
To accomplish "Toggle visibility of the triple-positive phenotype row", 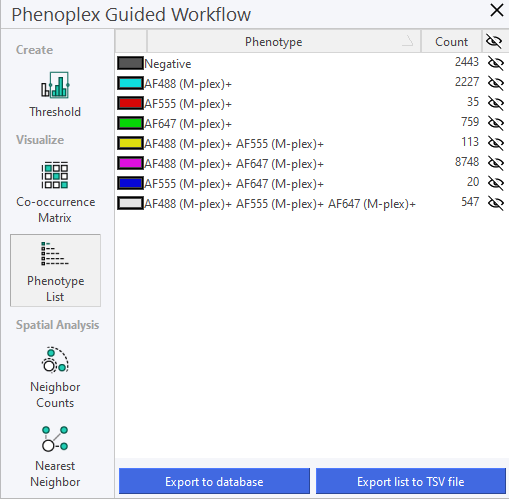I will coord(496,203).
